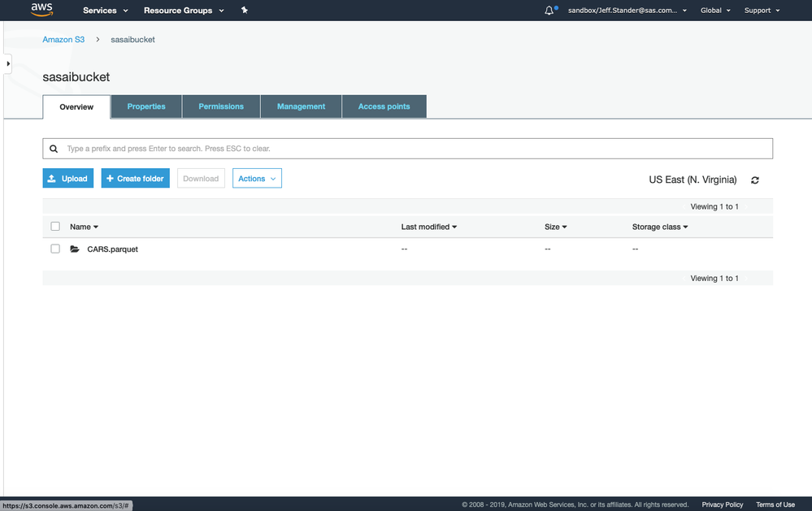Open the Services dropdown
812x511 pixels.
tap(105, 11)
